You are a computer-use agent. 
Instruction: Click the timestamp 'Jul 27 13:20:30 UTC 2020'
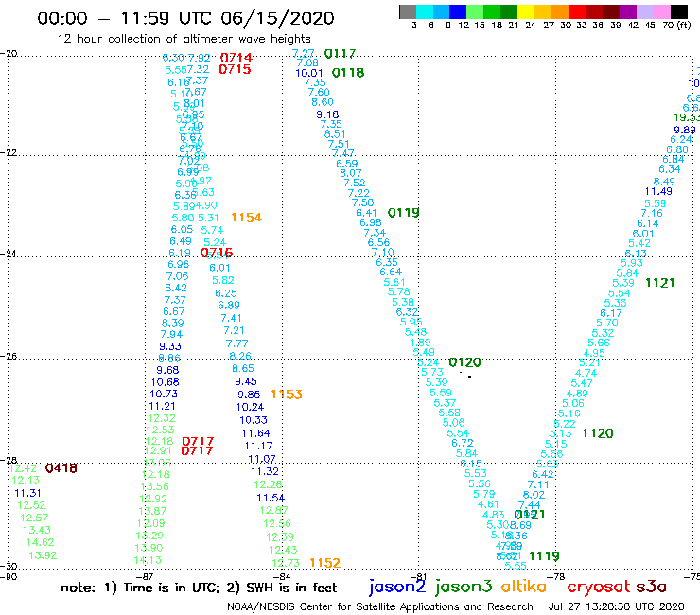click(x=617, y=607)
